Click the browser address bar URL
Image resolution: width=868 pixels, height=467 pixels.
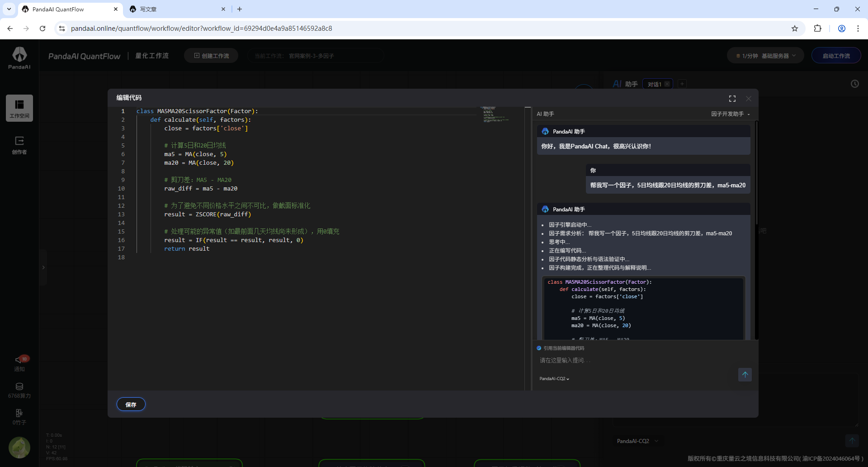(x=202, y=29)
